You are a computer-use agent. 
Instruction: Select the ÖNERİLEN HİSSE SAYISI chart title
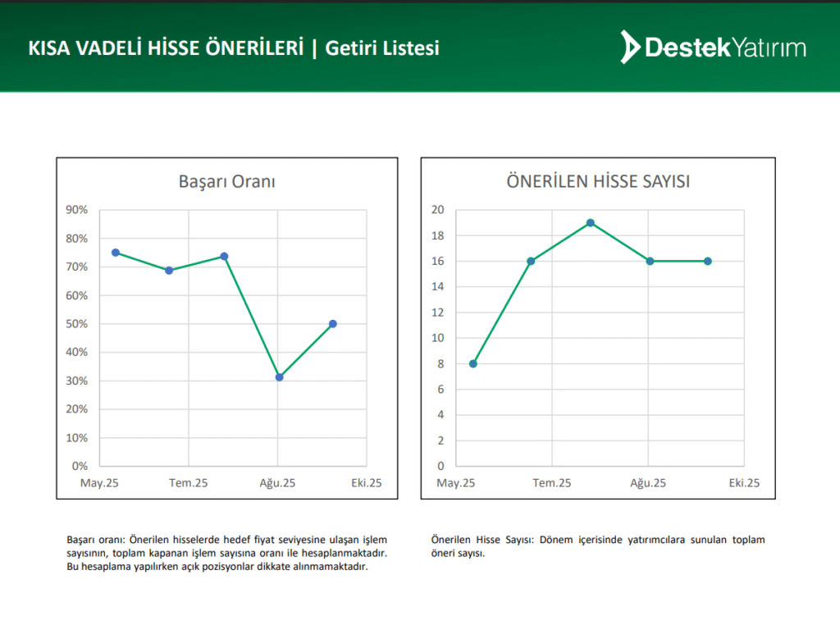[598, 182]
